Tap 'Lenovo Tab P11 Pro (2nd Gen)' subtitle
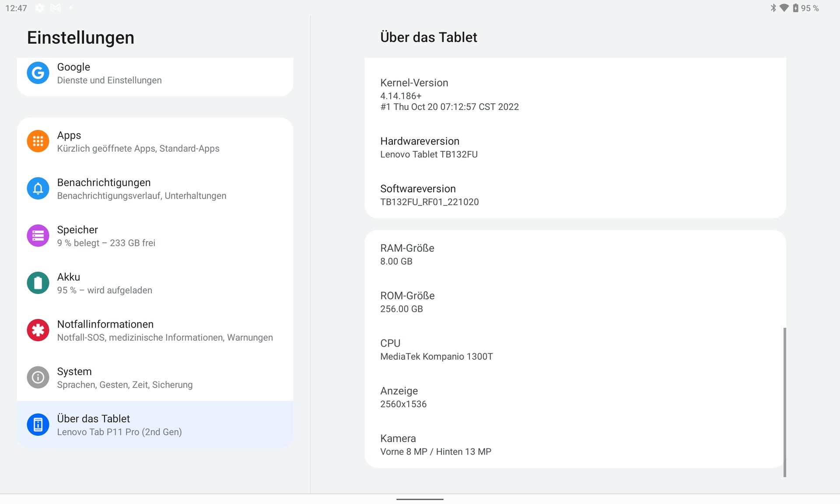840x504 pixels. pos(119,432)
